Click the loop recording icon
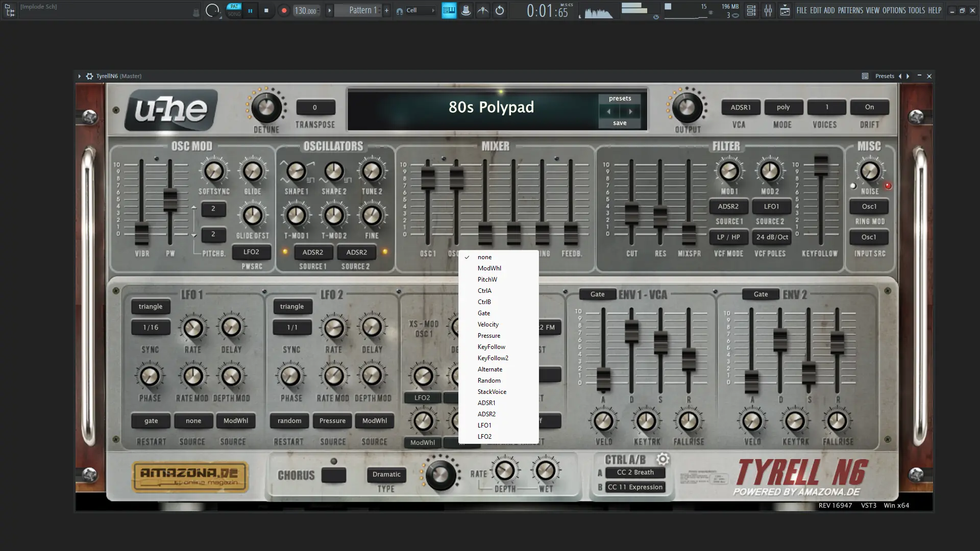 click(500, 10)
